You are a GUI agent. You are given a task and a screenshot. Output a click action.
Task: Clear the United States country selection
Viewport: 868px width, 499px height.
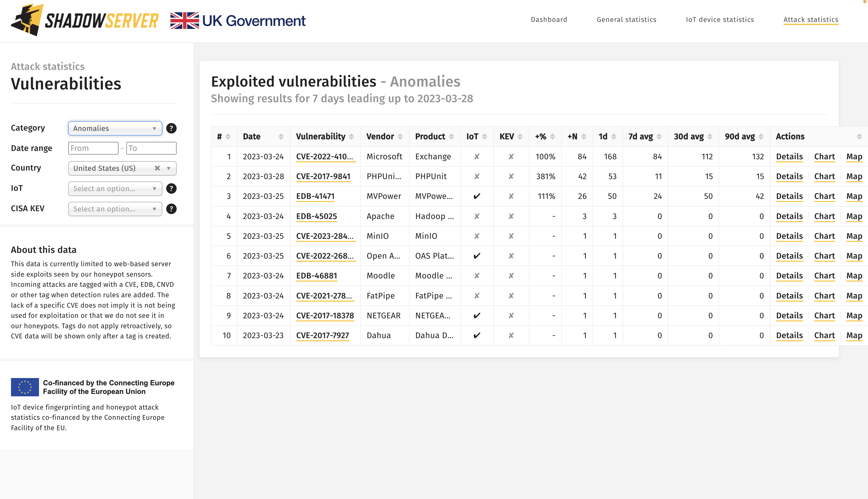(157, 168)
